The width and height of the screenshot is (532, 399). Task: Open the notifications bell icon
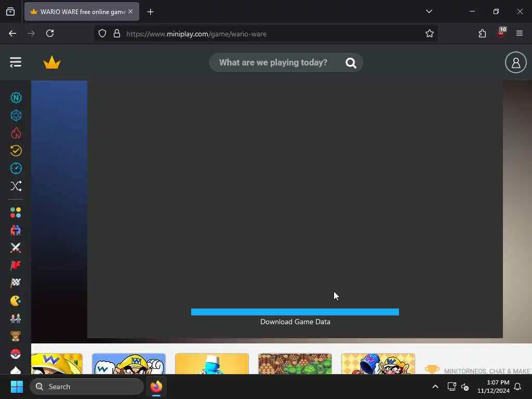517,387
